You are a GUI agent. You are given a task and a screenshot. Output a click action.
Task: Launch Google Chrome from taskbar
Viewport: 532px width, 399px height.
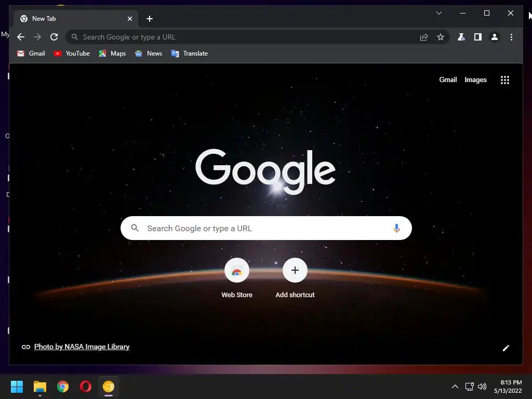coord(63,387)
